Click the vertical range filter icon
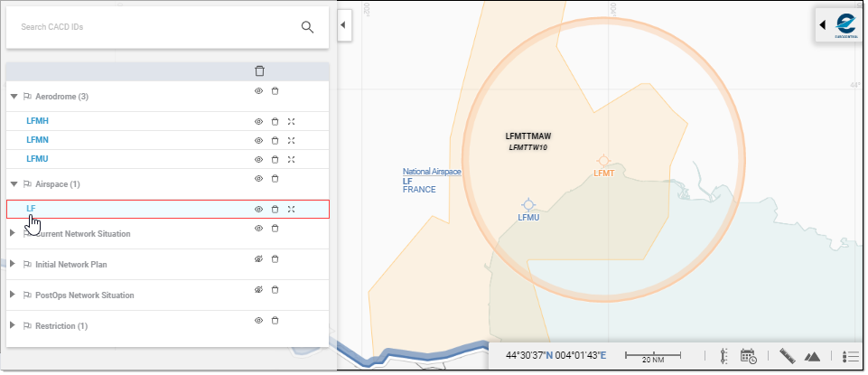The width and height of the screenshot is (868, 375). tap(723, 357)
